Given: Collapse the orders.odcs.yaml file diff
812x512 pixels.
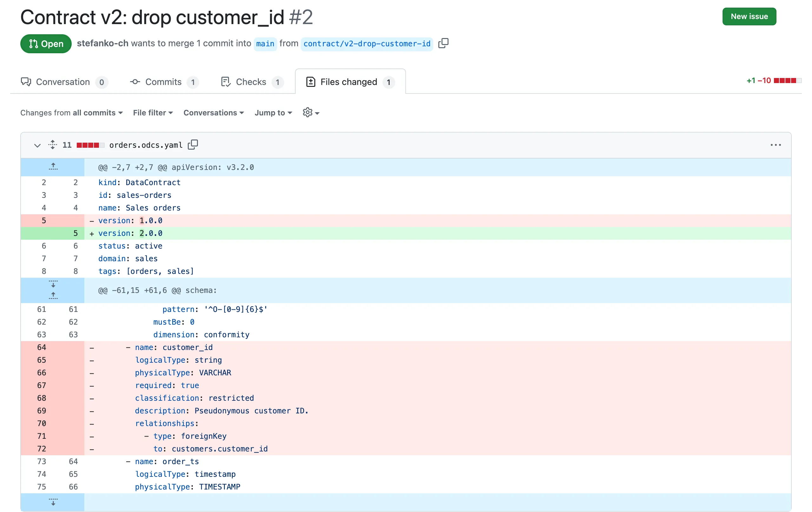Looking at the screenshot, I should tap(37, 145).
